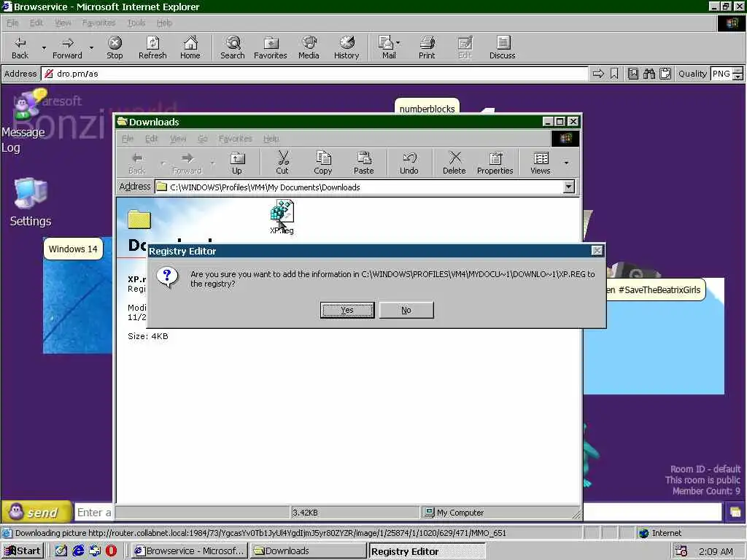Open the Discuss toolbar button

tap(502, 47)
